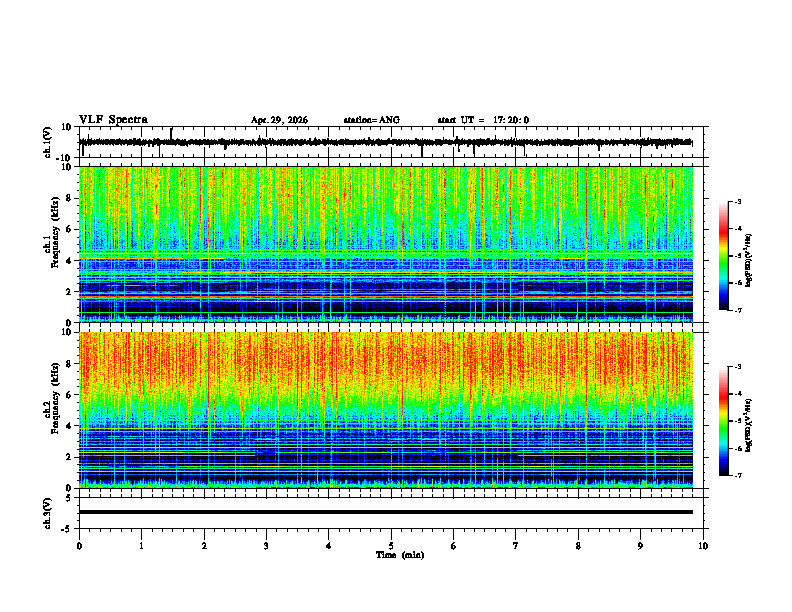Viewport: 792px width, 612px height.
Task: Click the 8 minute tick label on time axis
Action: click(x=578, y=546)
